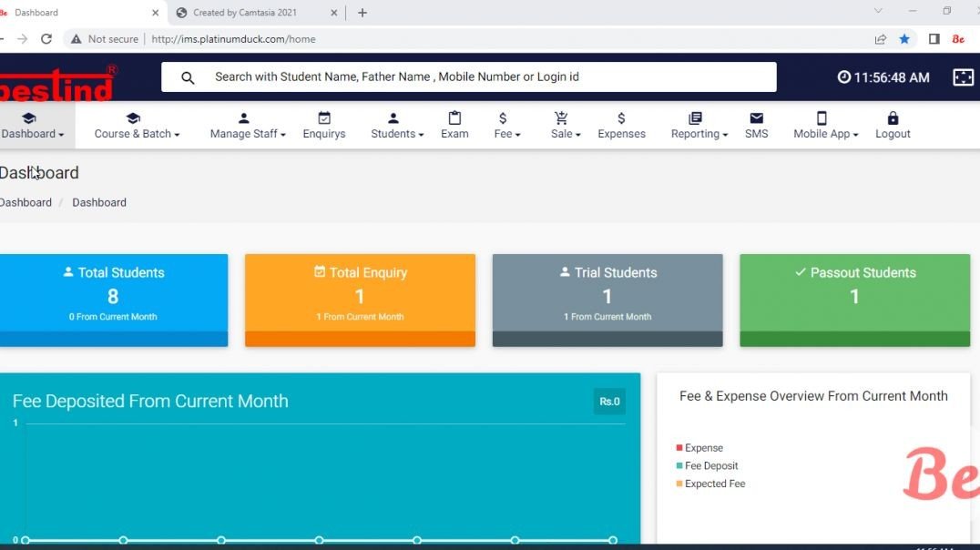Viewport: 980px width, 550px height.
Task: Open the SMS messaging section
Action: [757, 127]
